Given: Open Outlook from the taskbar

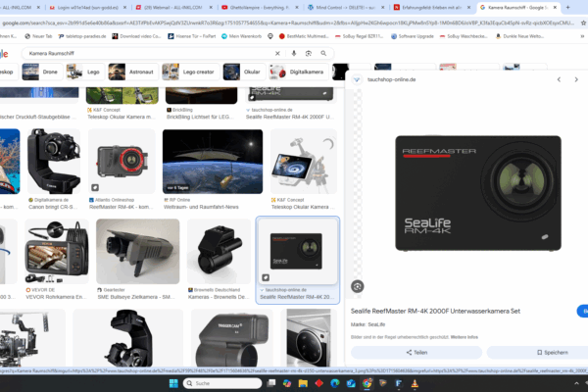Looking at the screenshot, I should tap(351, 383).
